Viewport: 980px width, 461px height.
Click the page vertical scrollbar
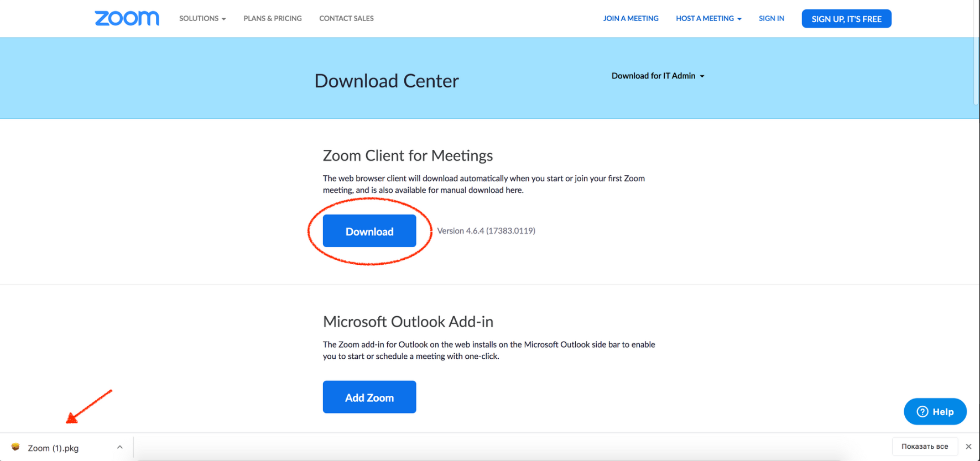pos(976,53)
